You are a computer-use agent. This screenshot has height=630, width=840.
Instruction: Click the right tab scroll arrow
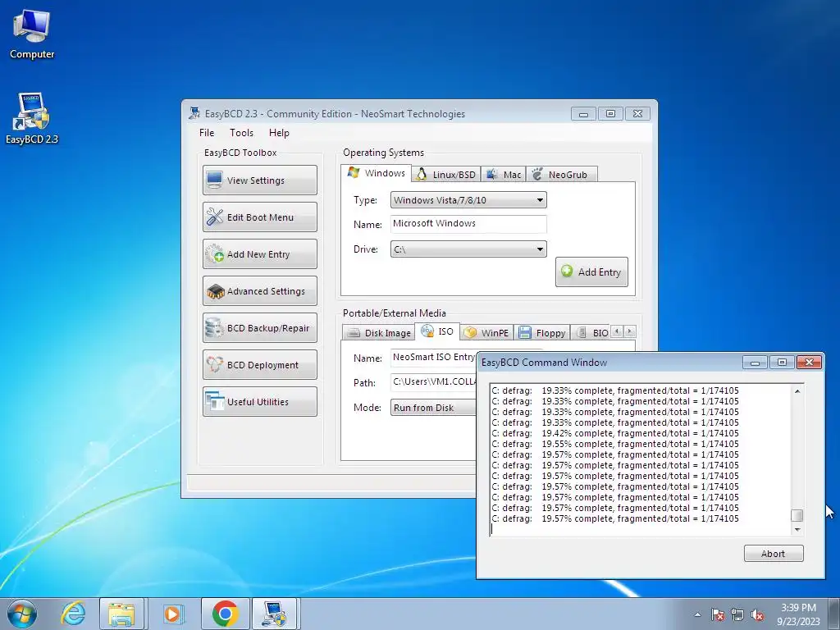coord(630,331)
